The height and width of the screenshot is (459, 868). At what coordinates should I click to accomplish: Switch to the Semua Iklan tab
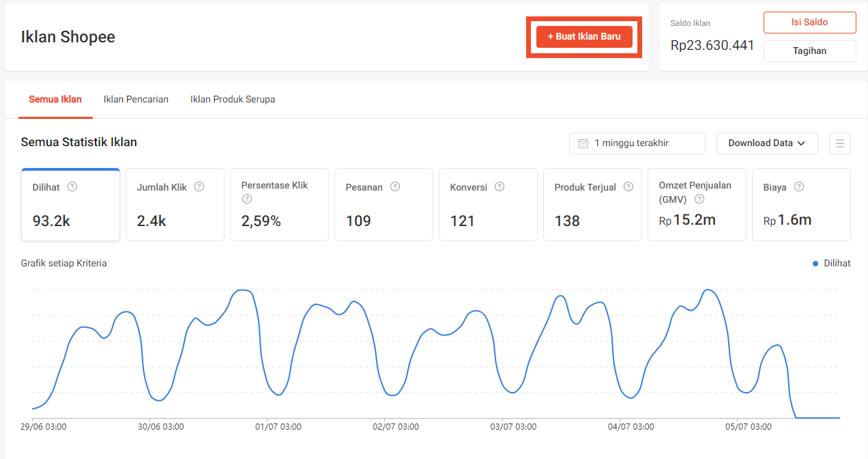tap(55, 99)
